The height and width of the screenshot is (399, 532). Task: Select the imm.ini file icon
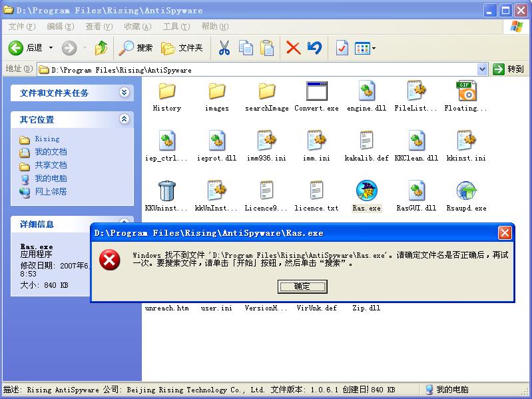(316, 141)
